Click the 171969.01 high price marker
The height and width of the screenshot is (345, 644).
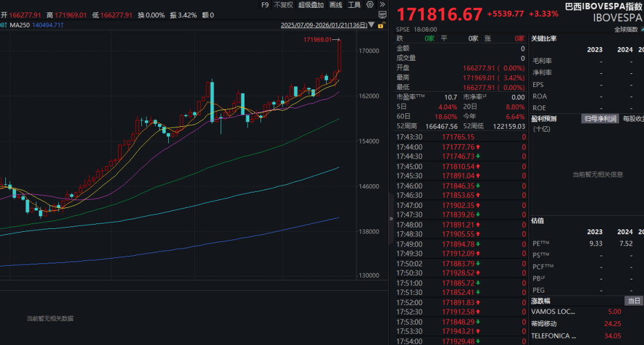click(317, 39)
